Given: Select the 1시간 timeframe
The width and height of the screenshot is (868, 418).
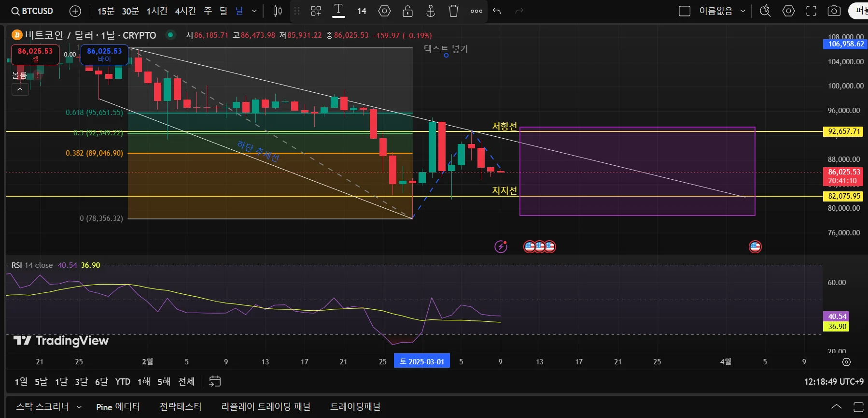Looking at the screenshot, I should point(157,11).
